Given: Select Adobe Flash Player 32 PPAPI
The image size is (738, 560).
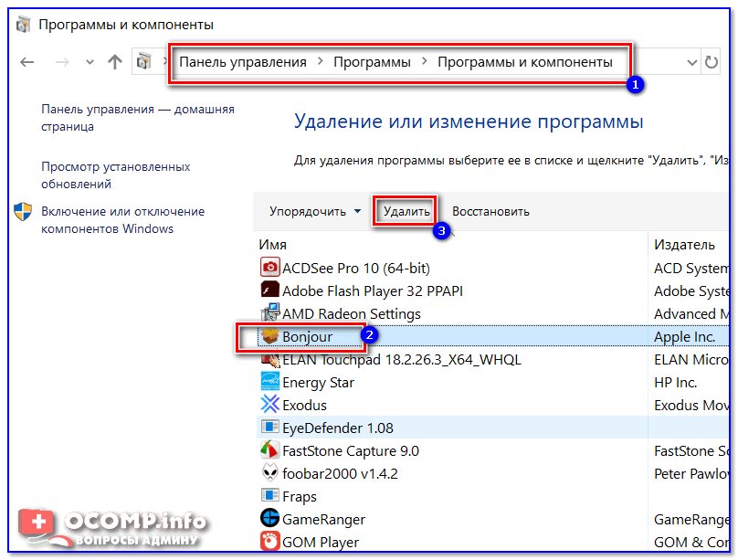Looking at the screenshot, I should point(373,291).
